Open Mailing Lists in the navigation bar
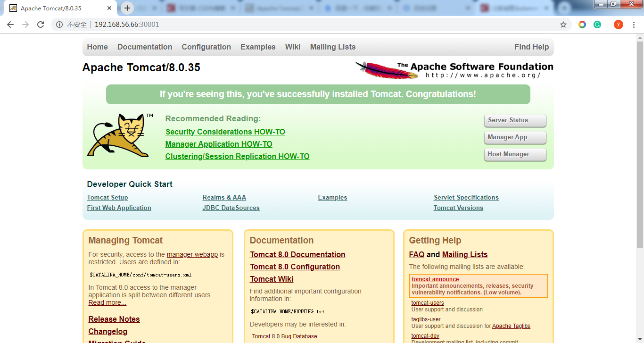 tap(333, 47)
